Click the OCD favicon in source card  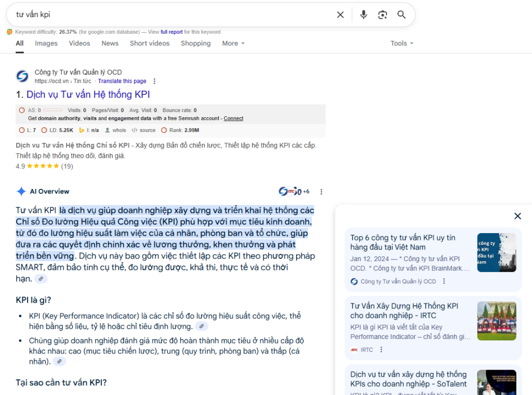(x=354, y=281)
